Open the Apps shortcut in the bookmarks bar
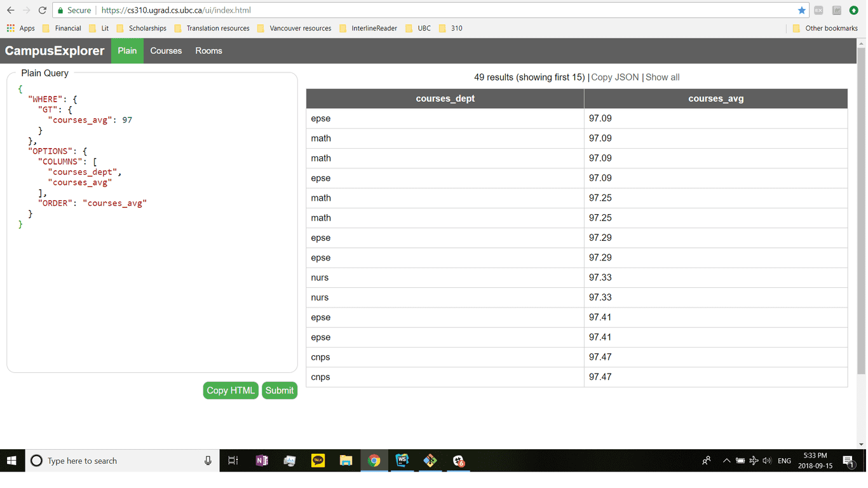This screenshot has height=488, width=868. [21, 28]
